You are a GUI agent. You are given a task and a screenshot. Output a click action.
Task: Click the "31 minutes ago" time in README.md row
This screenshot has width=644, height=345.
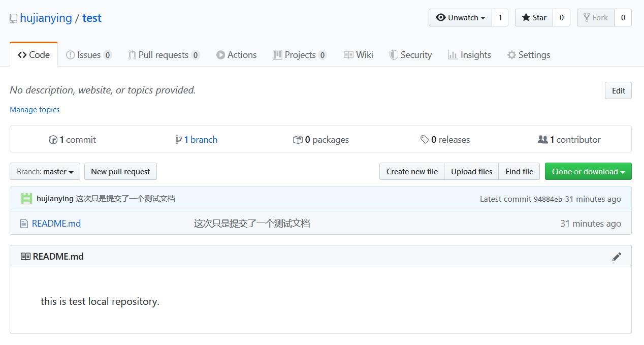(x=591, y=224)
